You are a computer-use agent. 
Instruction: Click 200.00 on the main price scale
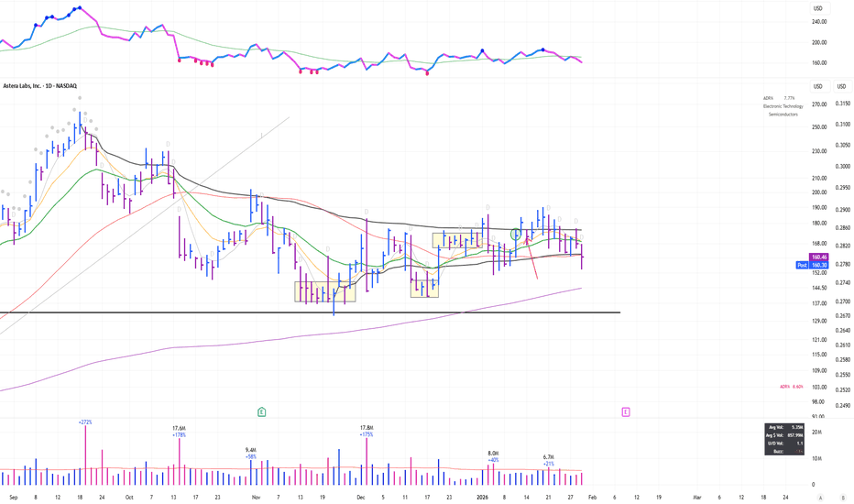tap(819, 192)
